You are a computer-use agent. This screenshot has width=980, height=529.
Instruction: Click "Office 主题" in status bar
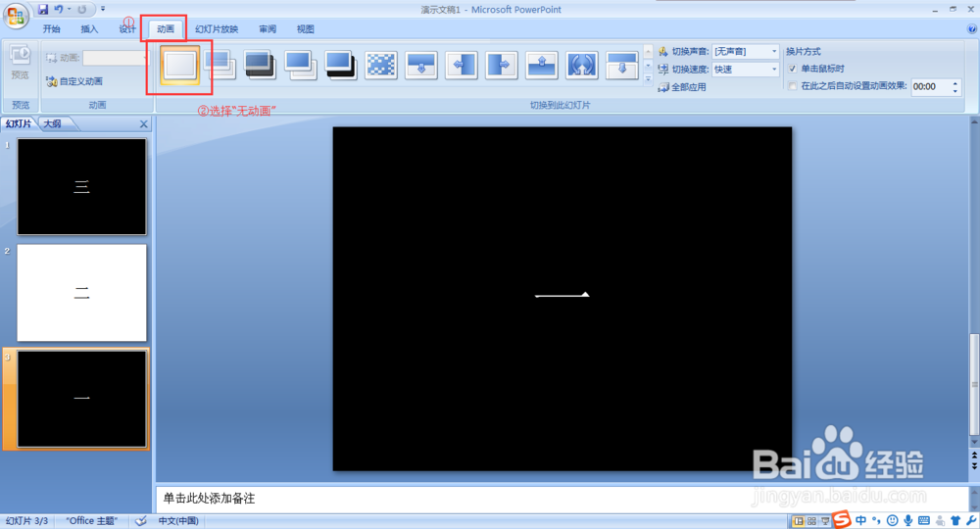click(92, 521)
